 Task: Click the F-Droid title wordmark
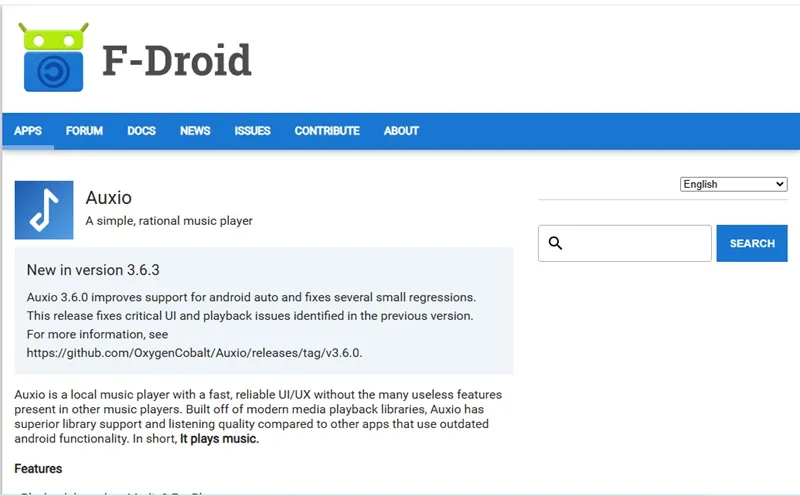click(x=177, y=60)
